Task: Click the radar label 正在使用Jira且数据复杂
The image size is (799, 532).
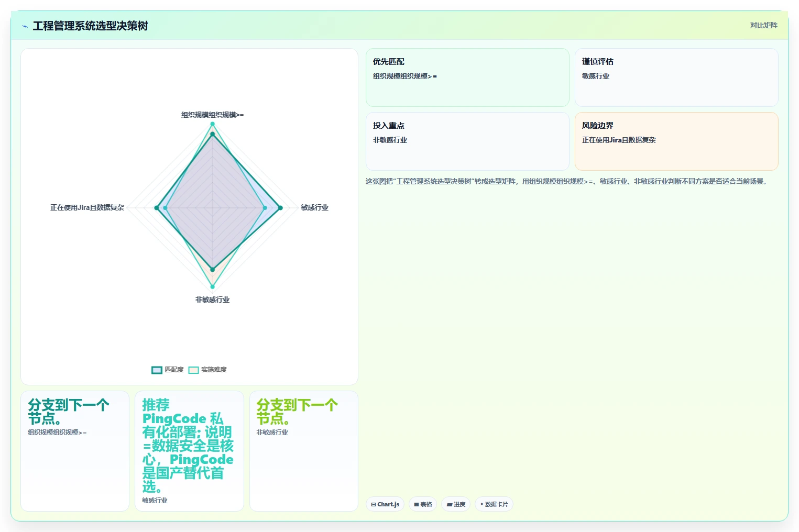Action: [87, 207]
